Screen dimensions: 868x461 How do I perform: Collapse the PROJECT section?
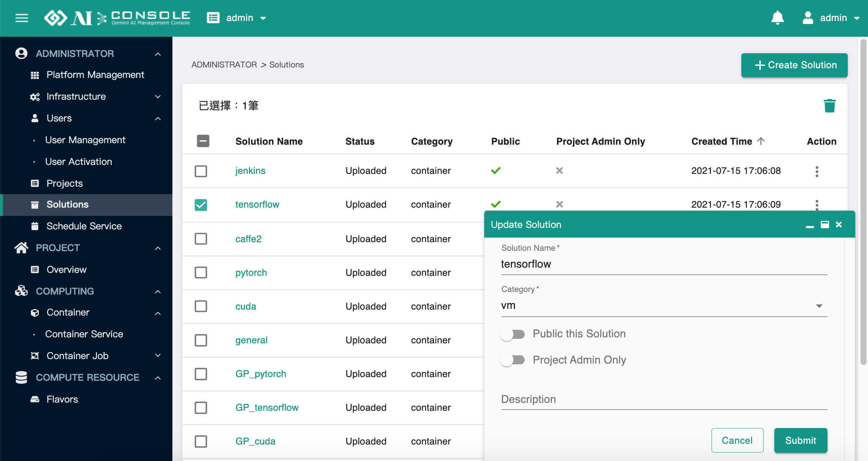tap(158, 248)
